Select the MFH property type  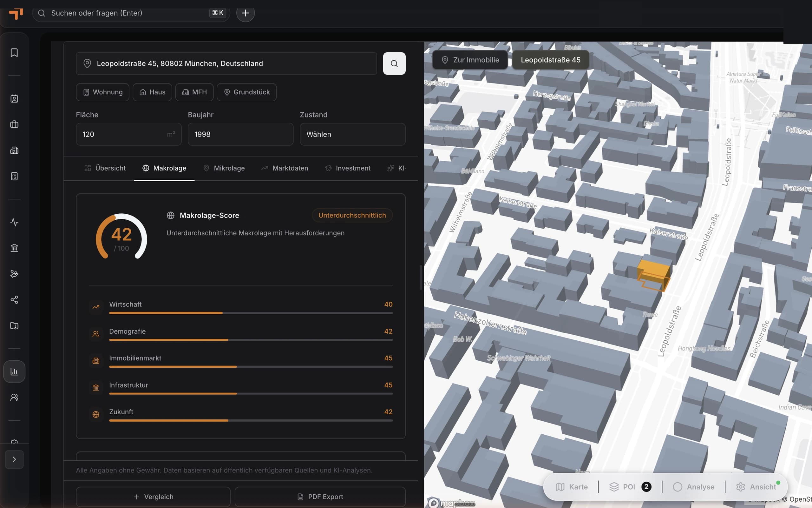coord(194,92)
